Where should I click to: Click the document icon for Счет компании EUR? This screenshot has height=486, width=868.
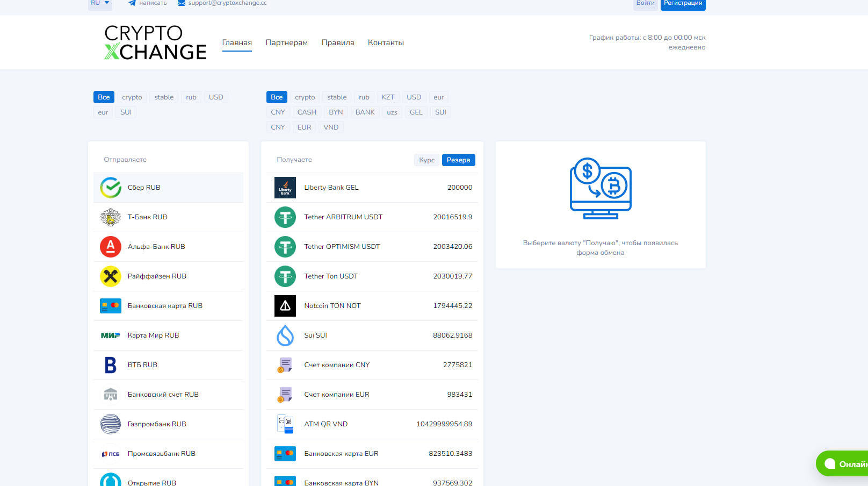pos(285,395)
